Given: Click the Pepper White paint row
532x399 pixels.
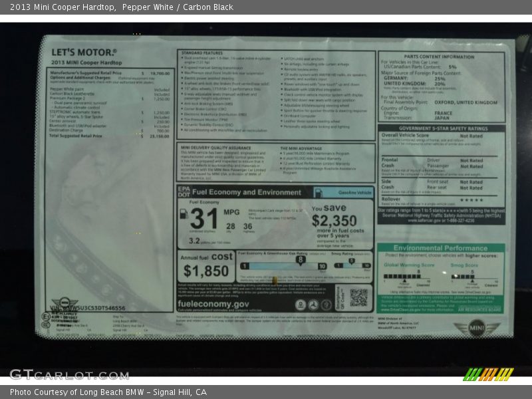Looking at the screenshot, I should 110,89.
